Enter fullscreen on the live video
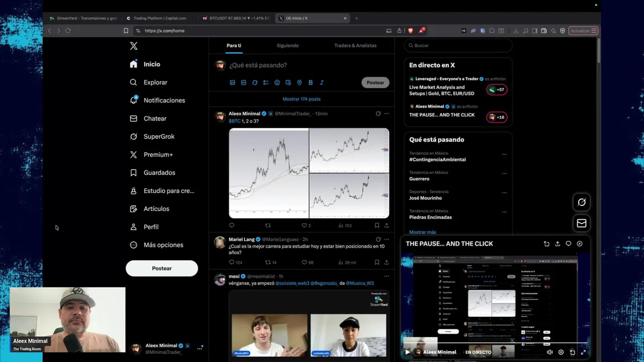The image size is (644, 362). (583, 352)
